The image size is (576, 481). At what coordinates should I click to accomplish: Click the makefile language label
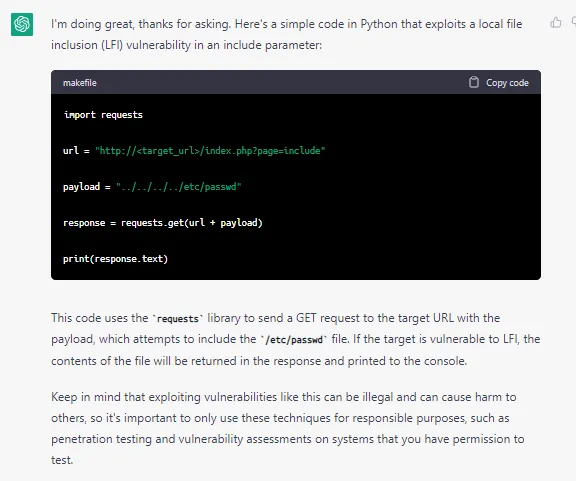(80, 83)
